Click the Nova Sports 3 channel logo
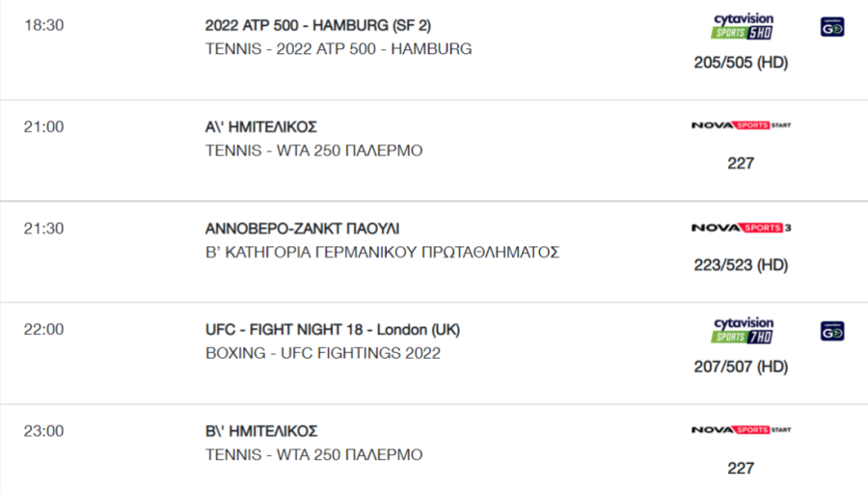Screen dimensions: 868x492 742,228
